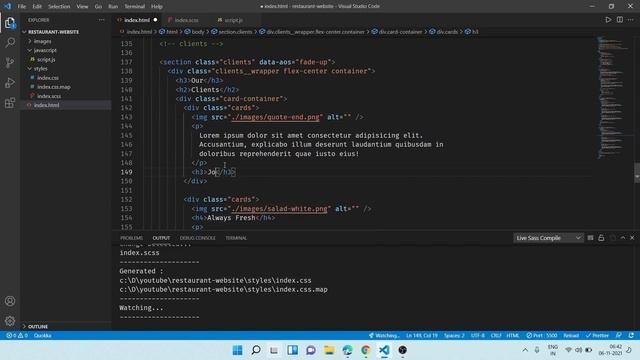Click the Prettier status item
640x360 pixels.
click(597, 336)
